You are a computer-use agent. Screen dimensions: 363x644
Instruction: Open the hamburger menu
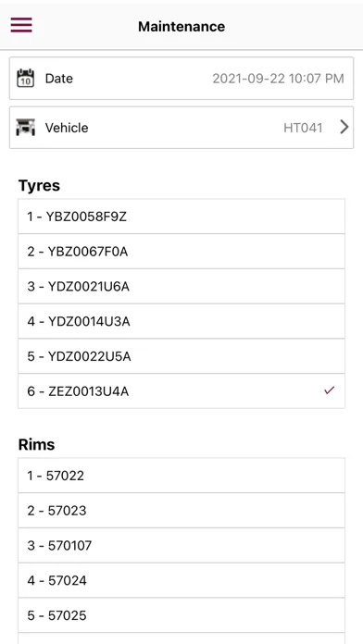point(21,26)
